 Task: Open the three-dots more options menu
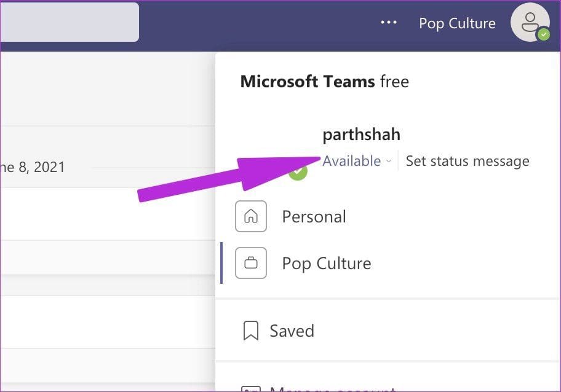click(x=389, y=23)
